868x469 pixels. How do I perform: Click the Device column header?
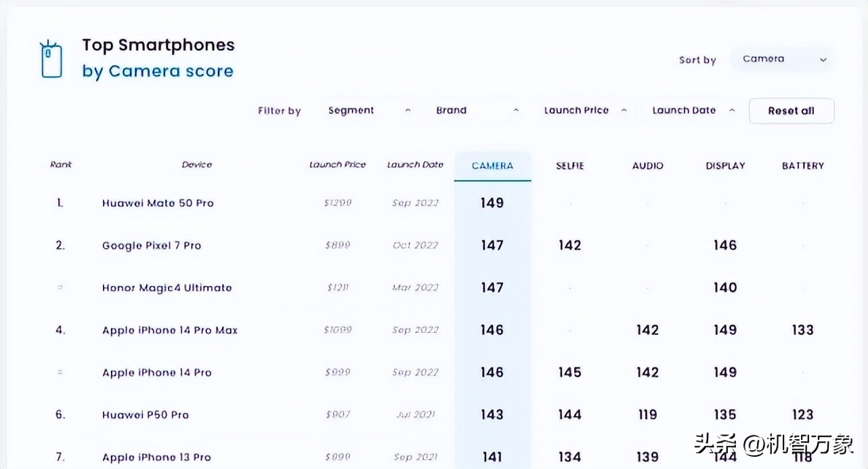click(x=197, y=165)
